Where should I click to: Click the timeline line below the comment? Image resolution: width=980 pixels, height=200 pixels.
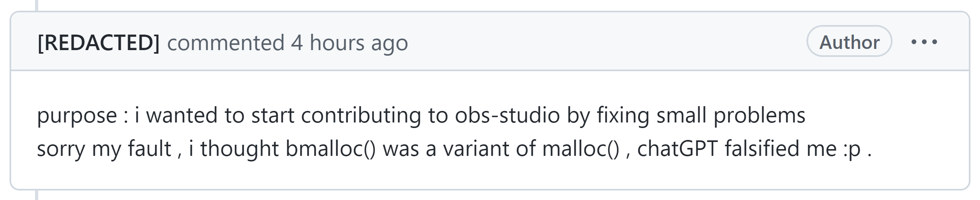[x=37, y=195]
